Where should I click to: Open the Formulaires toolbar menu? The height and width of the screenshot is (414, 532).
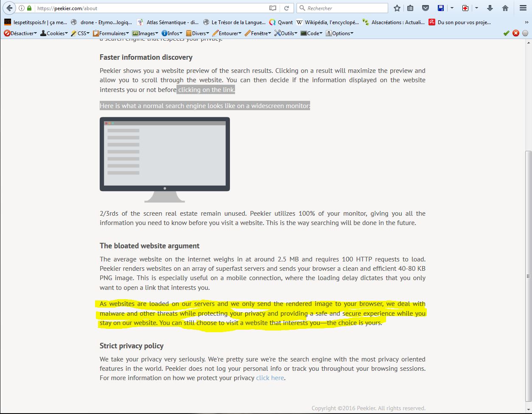111,33
